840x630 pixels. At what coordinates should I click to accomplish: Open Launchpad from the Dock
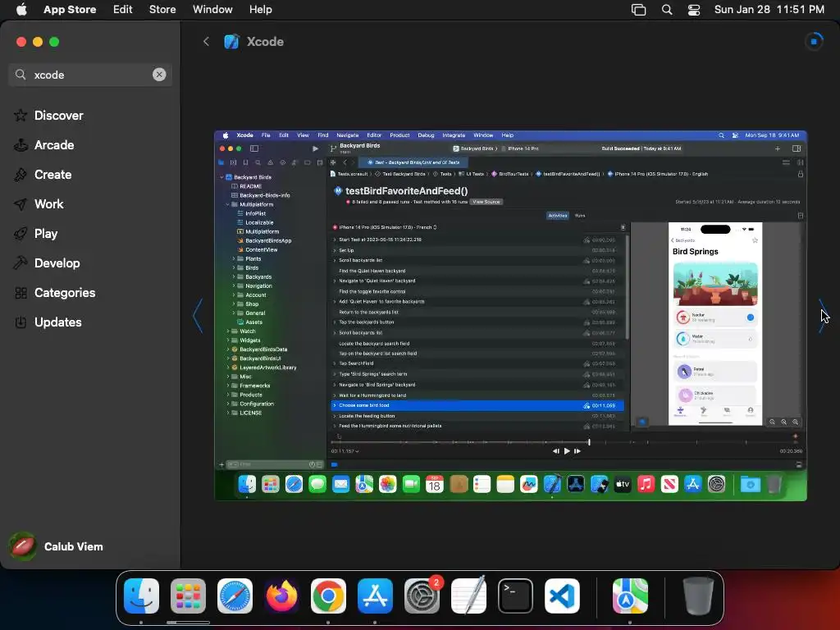click(188, 596)
